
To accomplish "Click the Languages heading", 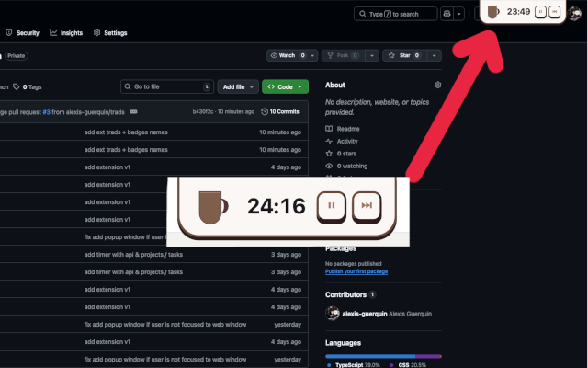I will (x=343, y=343).
